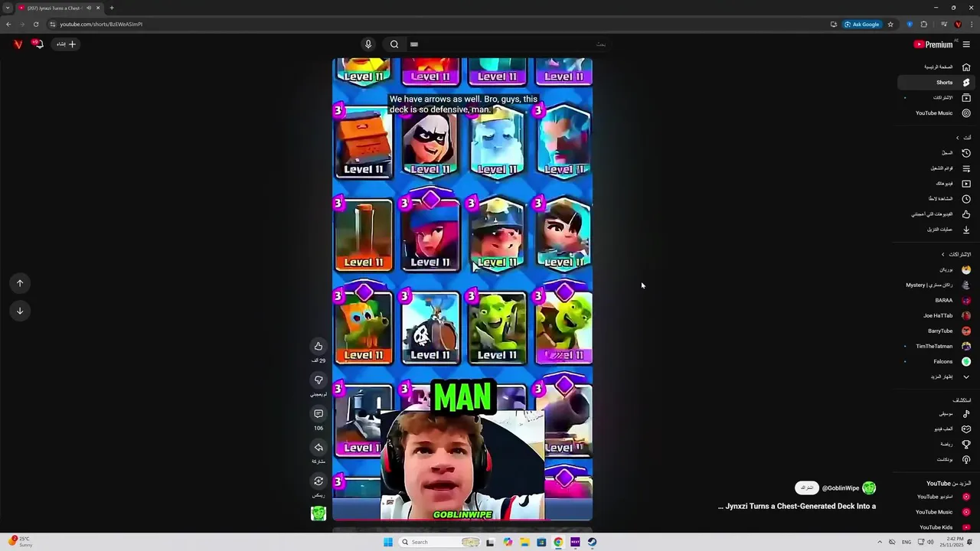Image resolution: width=980 pixels, height=551 pixels.
Task: Toggle the hamburger guide menu
Action: coord(966,44)
